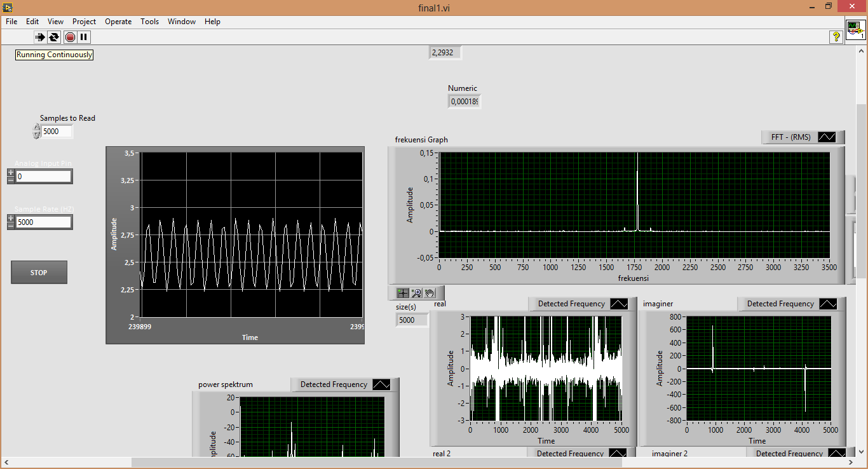Open the Tools menu

(150, 22)
